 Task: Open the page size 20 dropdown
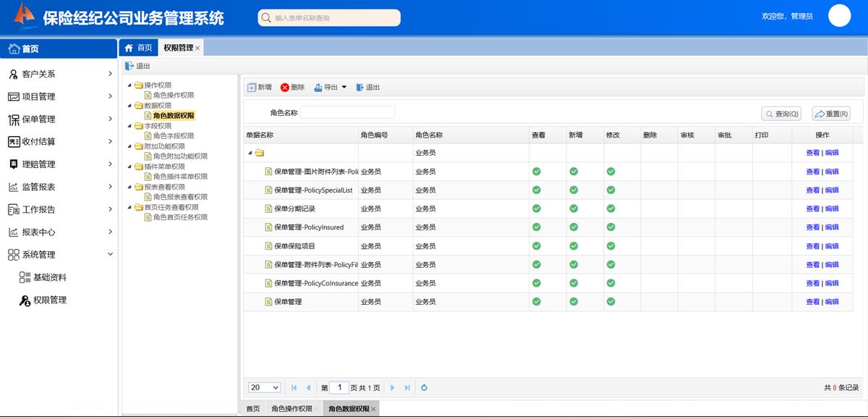pyautogui.click(x=264, y=388)
